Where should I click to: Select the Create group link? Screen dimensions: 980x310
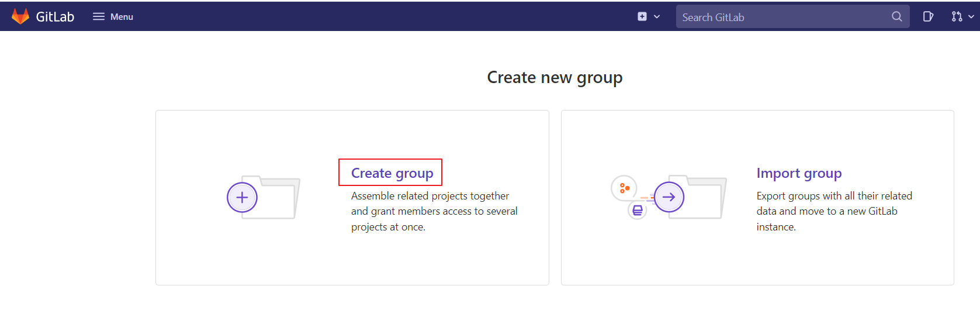392,173
